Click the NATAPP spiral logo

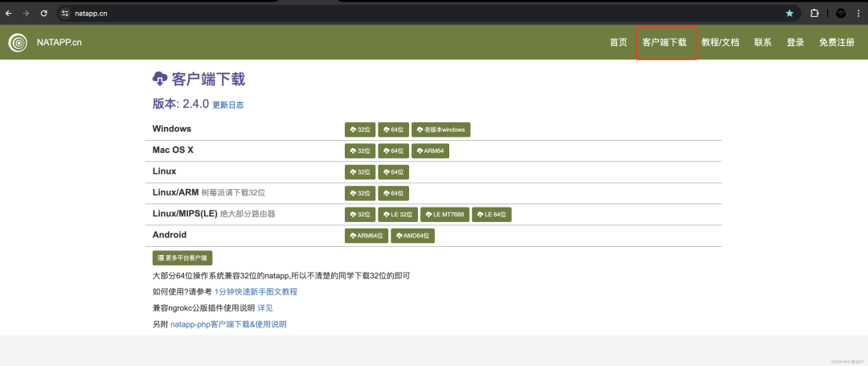coord(18,43)
